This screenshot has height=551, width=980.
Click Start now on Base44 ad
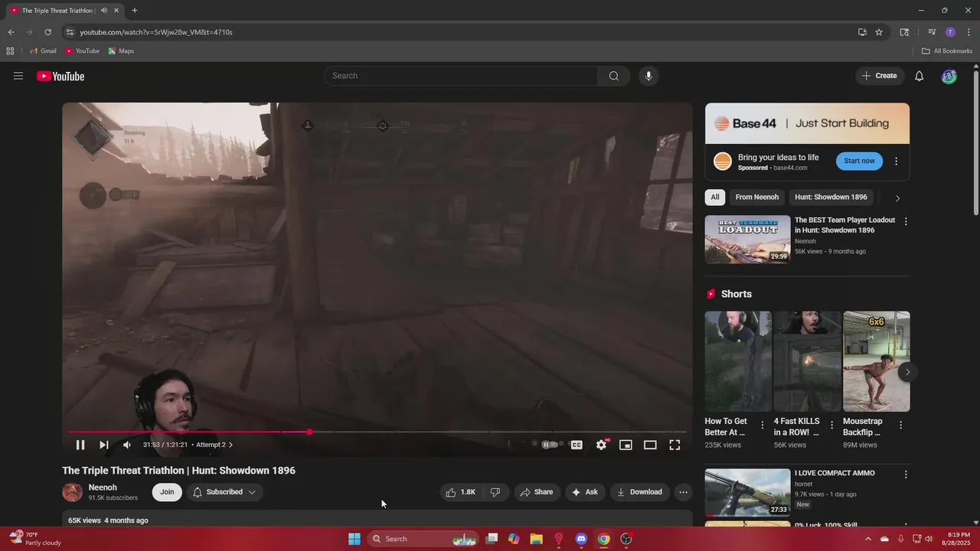tap(859, 161)
